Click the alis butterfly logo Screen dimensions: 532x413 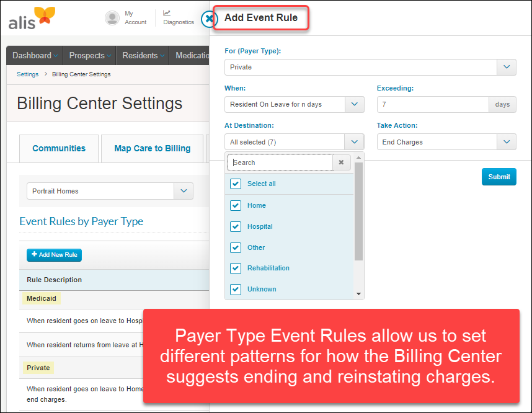point(32,18)
